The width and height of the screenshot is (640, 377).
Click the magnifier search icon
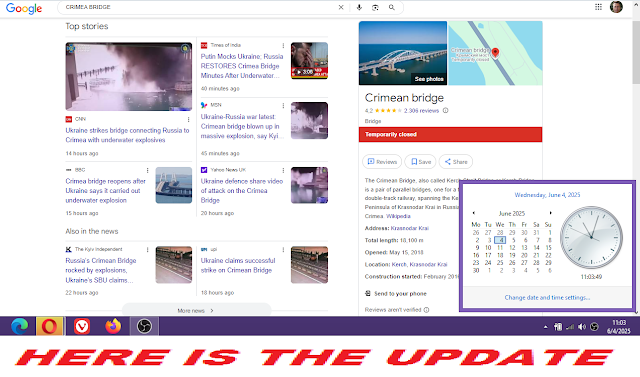pos(391,7)
